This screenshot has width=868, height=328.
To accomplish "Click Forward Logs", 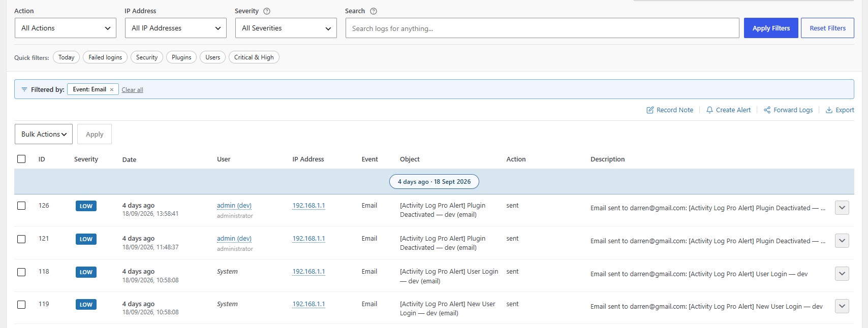I will (788, 110).
